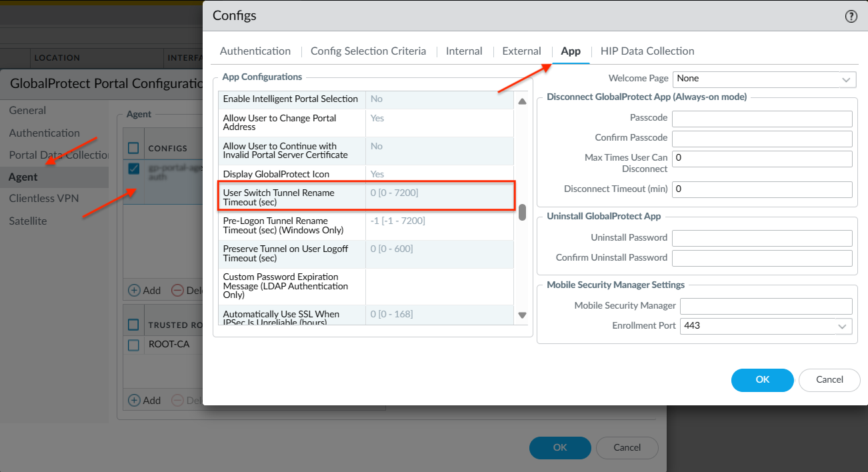The width and height of the screenshot is (868, 472).
Task: Click OK in GlobalProtect Portal Configuration window
Action: pyautogui.click(x=560, y=448)
